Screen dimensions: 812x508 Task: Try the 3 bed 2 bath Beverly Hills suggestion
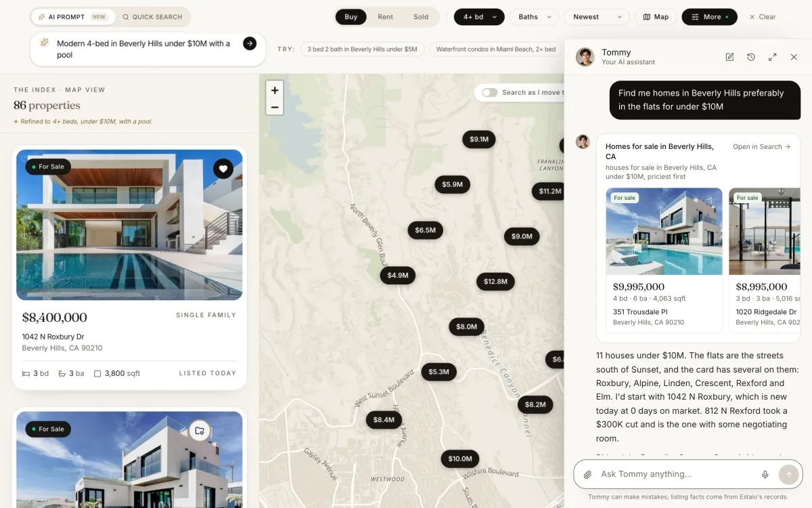(x=362, y=49)
